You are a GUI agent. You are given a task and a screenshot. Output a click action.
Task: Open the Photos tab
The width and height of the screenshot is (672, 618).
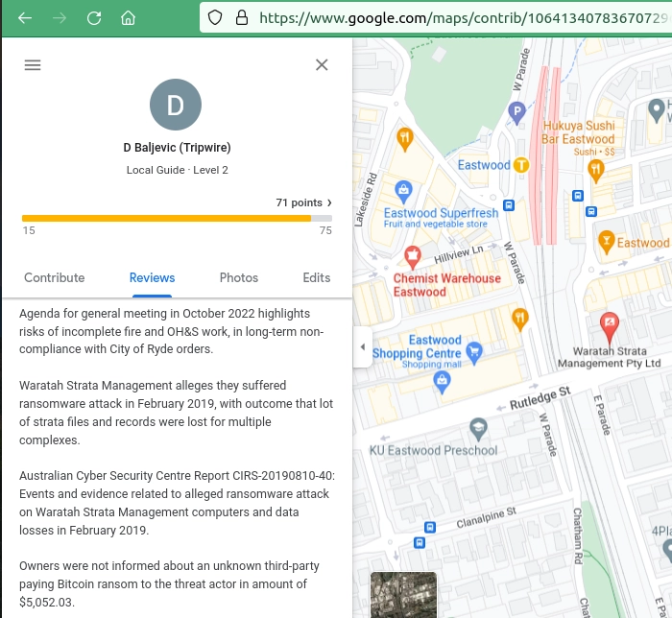pos(239,277)
